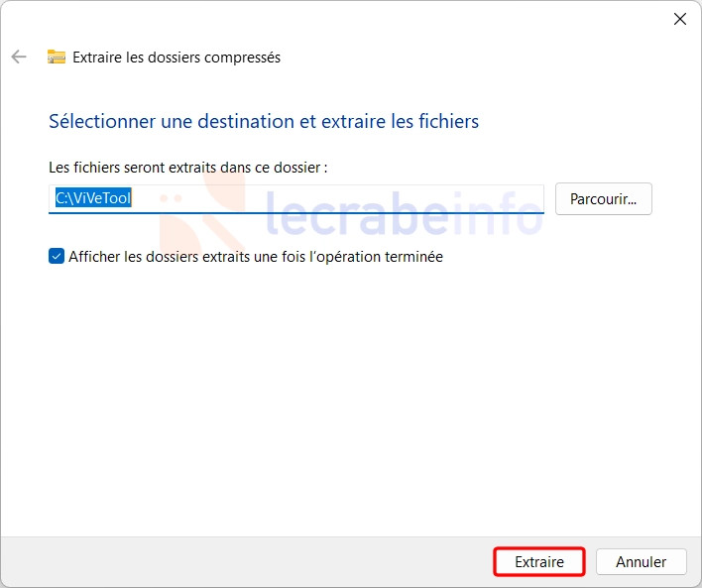Close the extraction wizard window
Screen dimensions: 702x588
(x=679, y=19)
